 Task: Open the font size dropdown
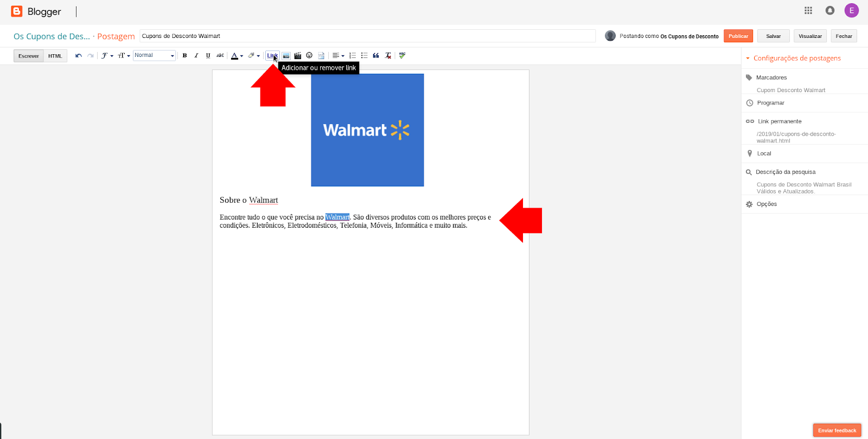(124, 56)
